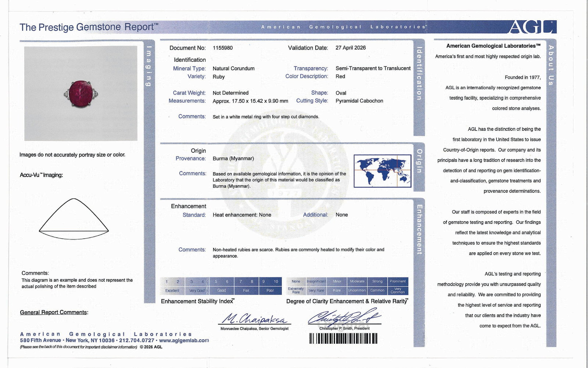588x368 pixels.
Task: Click "Degree of Clarity Enhancement & Relative Rarity"
Action: point(347,301)
